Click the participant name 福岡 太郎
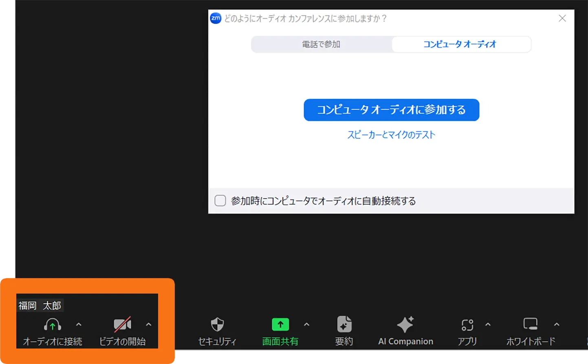Image resolution: width=588 pixels, height=364 pixels. (39, 305)
